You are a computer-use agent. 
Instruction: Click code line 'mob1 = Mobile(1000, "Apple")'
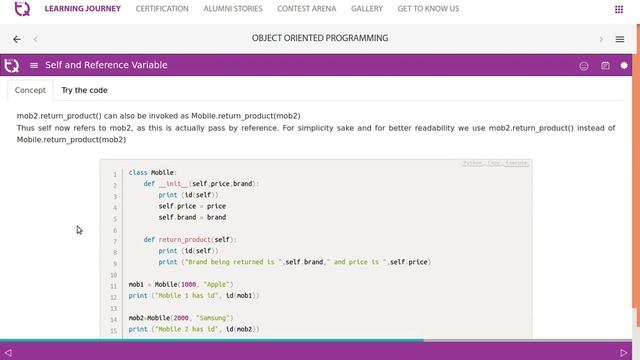pyautogui.click(x=181, y=284)
